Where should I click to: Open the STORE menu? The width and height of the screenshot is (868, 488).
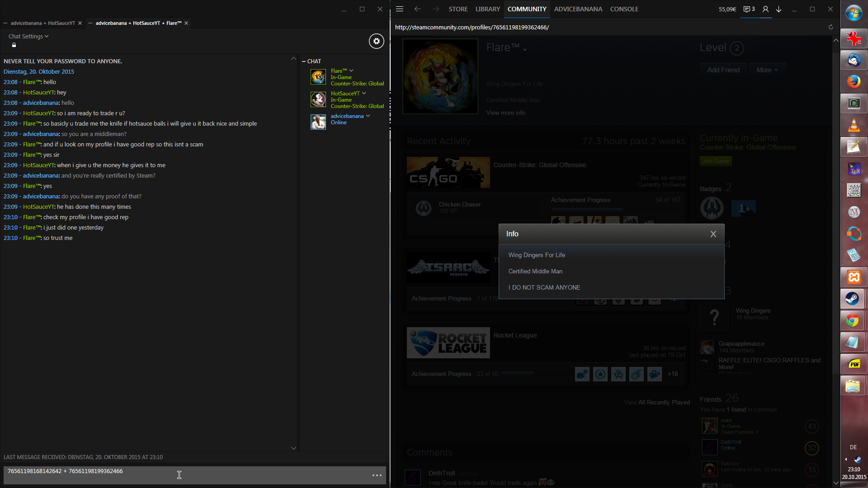[458, 9]
